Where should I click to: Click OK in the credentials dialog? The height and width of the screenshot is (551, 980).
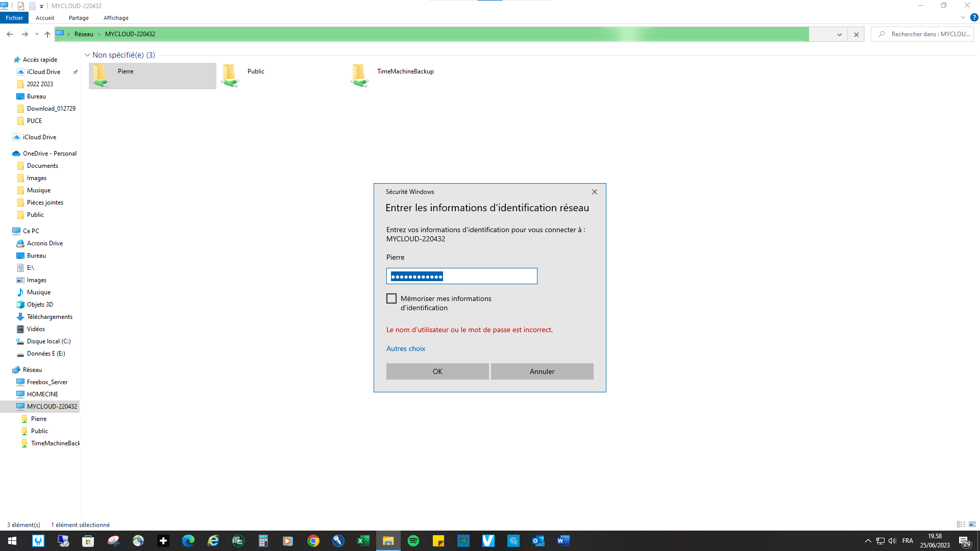tap(437, 371)
